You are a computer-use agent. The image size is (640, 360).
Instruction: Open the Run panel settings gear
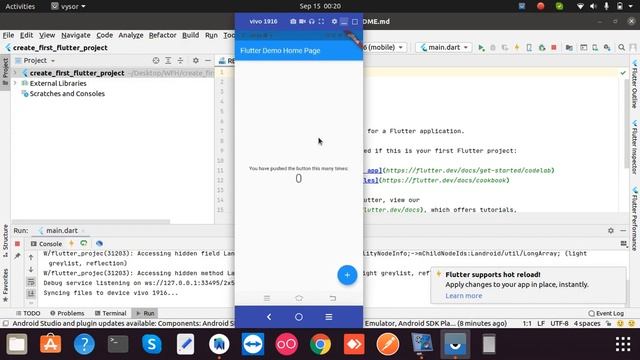click(611, 231)
